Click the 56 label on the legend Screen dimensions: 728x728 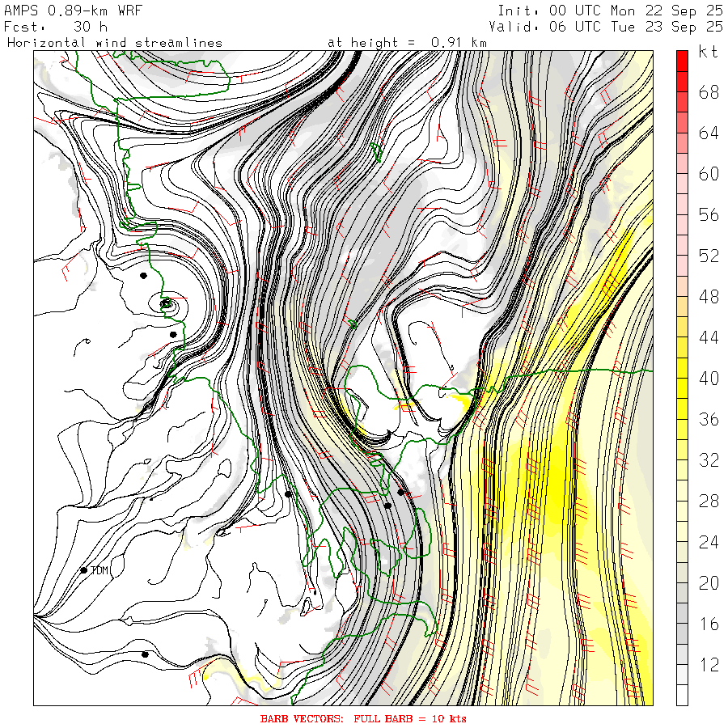[x=709, y=215]
